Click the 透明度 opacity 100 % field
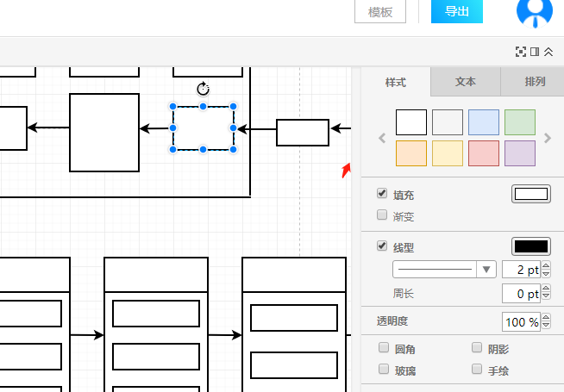 click(521, 322)
